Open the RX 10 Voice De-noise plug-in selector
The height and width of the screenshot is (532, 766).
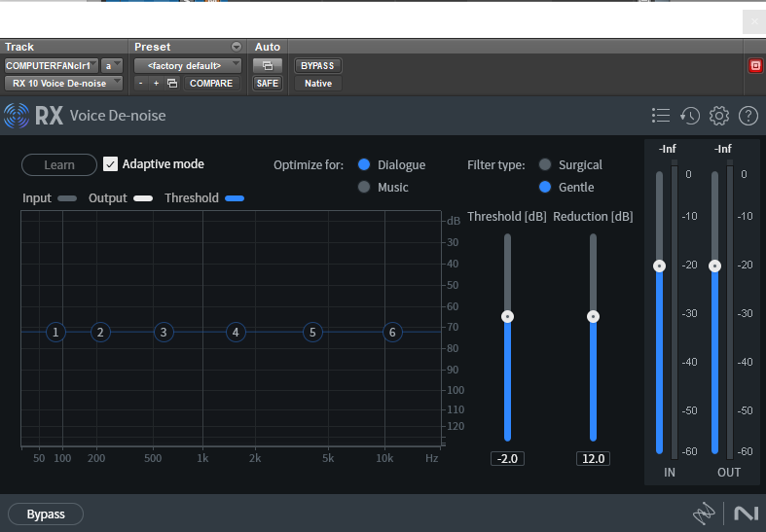click(63, 84)
